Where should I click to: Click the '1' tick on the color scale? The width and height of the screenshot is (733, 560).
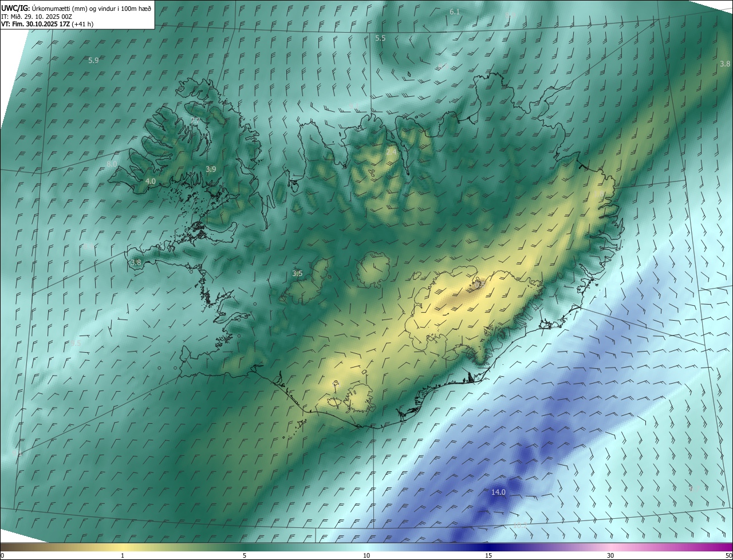123,555
